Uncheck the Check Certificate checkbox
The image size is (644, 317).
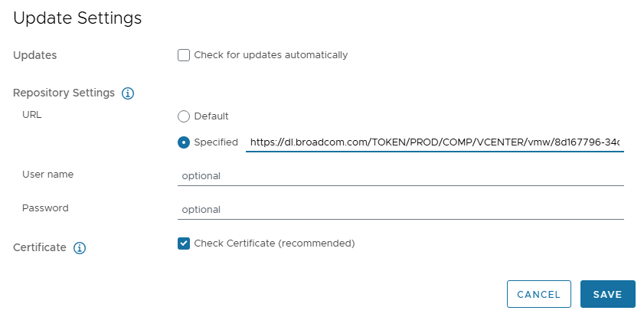(x=184, y=243)
